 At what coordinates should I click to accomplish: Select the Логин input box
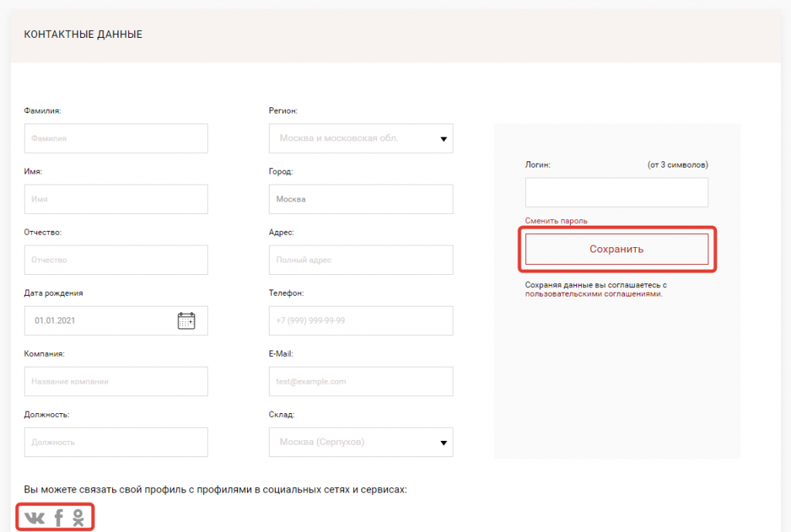coord(616,192)
